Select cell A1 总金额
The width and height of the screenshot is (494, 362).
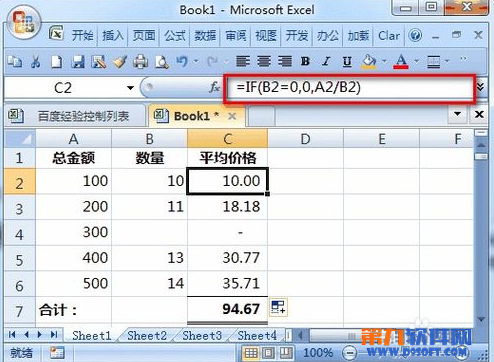click(73, 158)
